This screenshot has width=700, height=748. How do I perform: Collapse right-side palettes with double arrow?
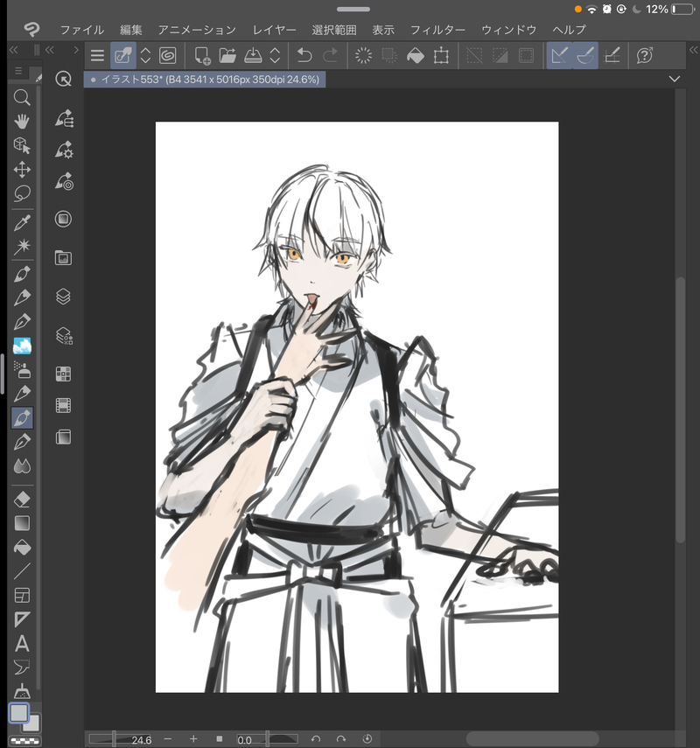pyautogui.click(x=693, y=50)
